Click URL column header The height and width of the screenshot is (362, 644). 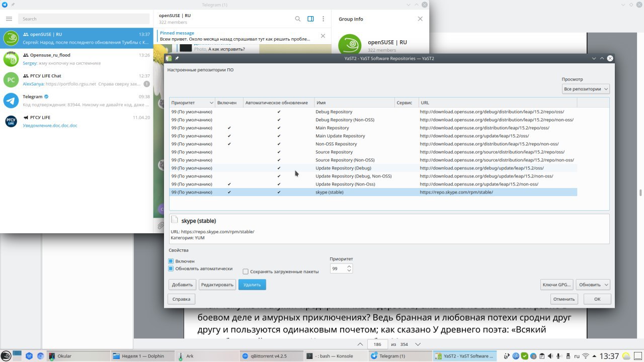point(497,103)
